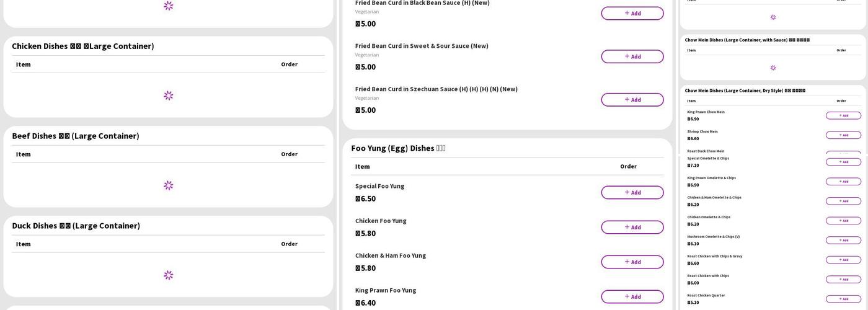
Task: Click the plus icon for King Prawn Foo Yung
Action: tap(627, 296)
